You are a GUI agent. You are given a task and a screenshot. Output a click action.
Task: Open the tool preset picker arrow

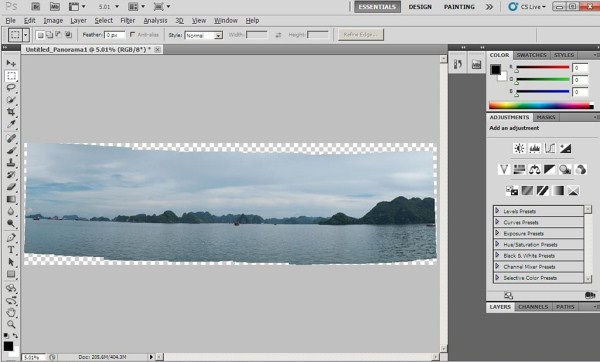pyautogui.click(x=26, y=35)
